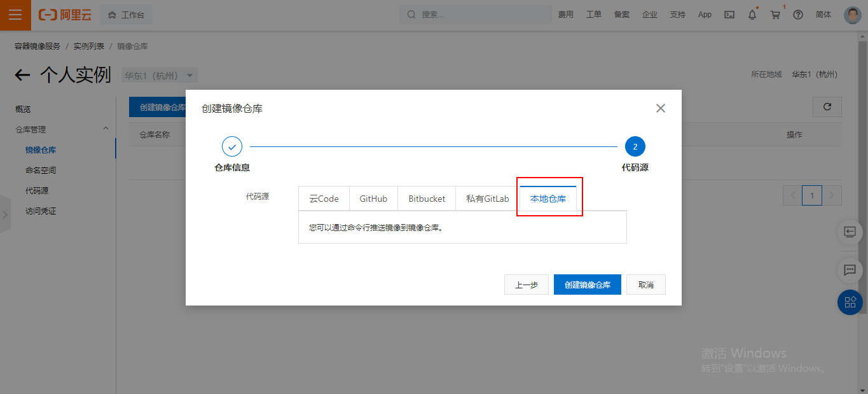Go to next page arrow
The width and height of the screenshot is (868, 394).
tap(832, 195)
